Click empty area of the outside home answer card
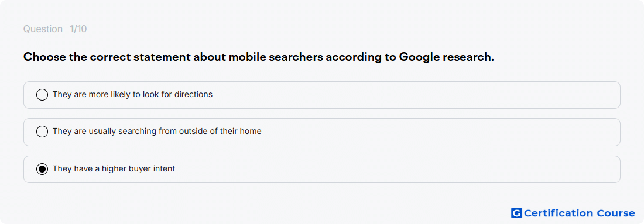The height and width of the screenshot is (224, 644). 431,132
